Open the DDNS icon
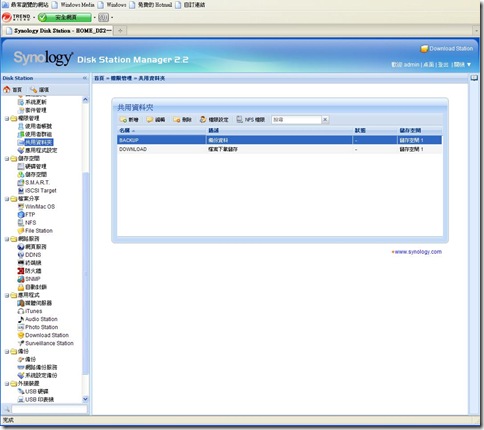 [21, 255]
